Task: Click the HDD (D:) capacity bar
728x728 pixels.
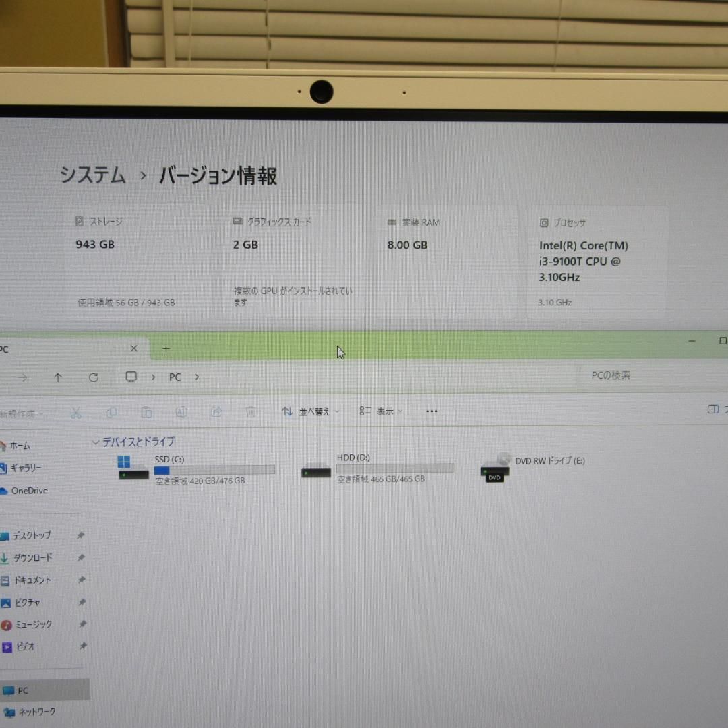Action: (394, 466)
